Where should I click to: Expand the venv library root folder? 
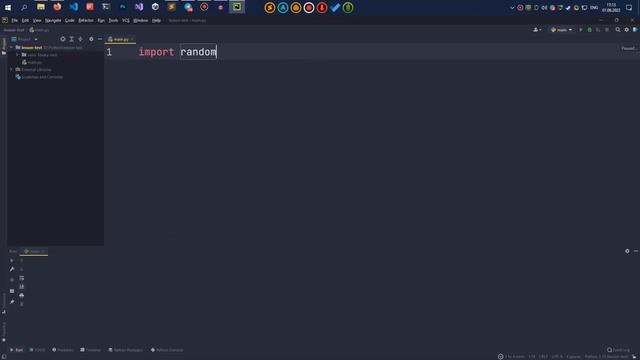[18, 55]
